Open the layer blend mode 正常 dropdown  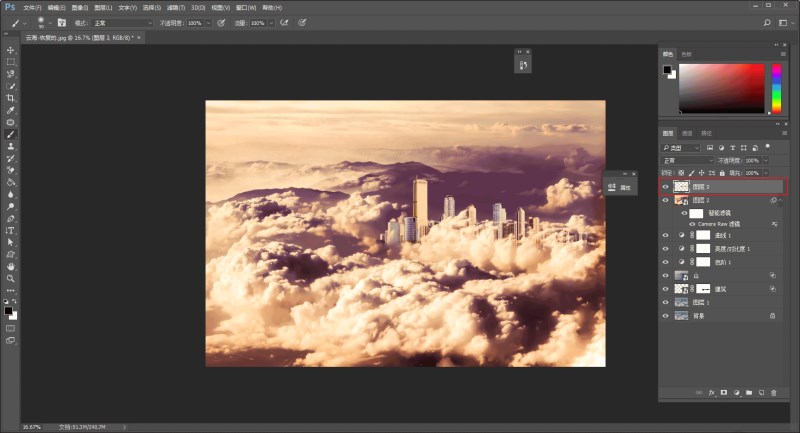click(687, 160)
